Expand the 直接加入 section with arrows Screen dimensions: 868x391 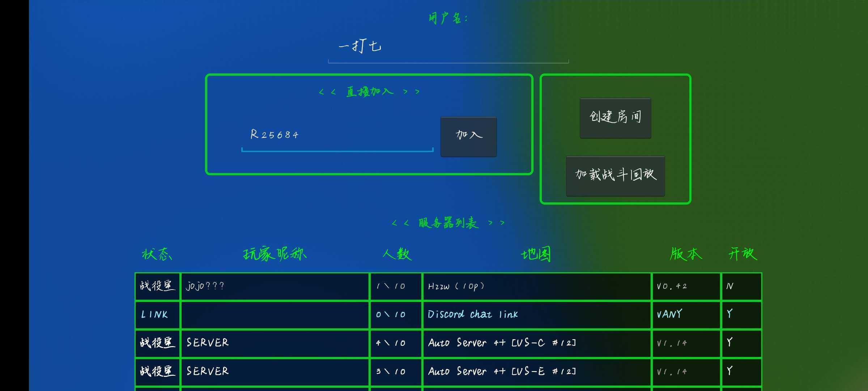click(367, 91)
